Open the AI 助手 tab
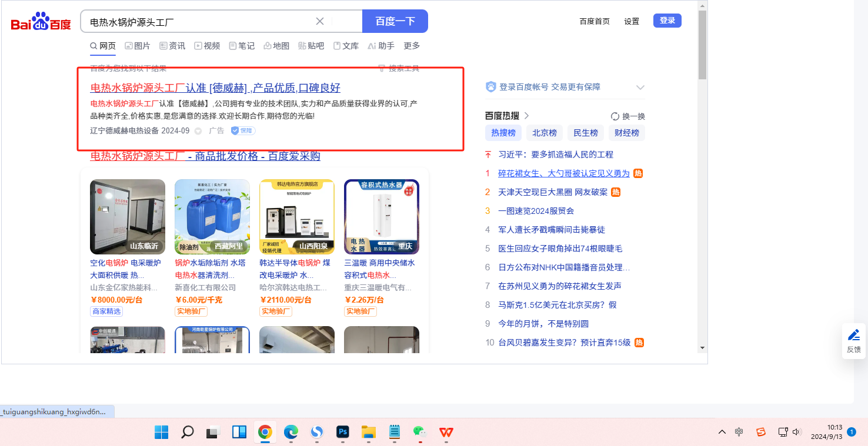Image resolution: width=868 pixels, height=446 pixels. coord(381,46)
